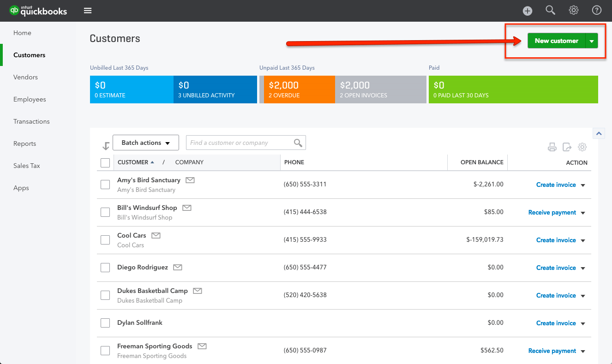Create invoice for Cool Cars

[556, 240]
